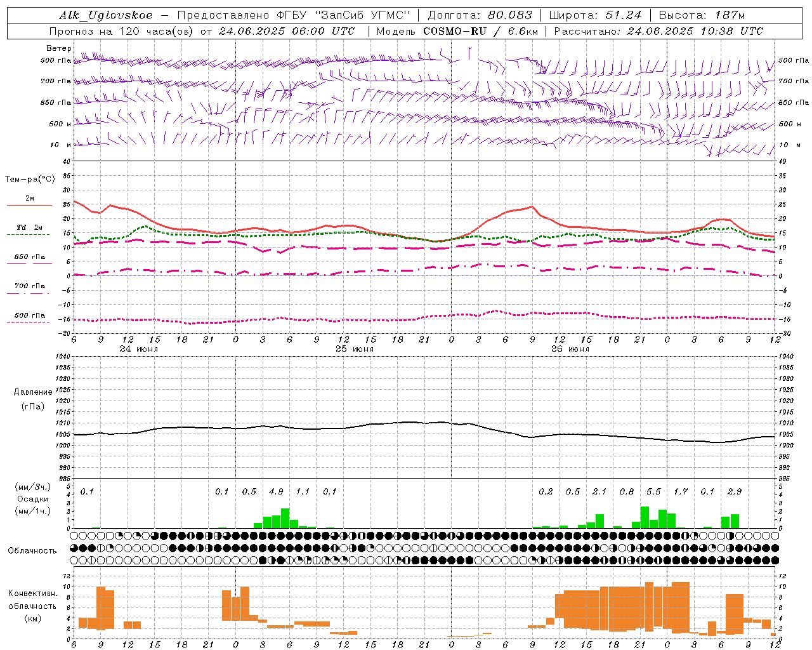Click the 5.5 precipitation total
This screenshot has height=650, width=812.
click(x=653, y=491)
